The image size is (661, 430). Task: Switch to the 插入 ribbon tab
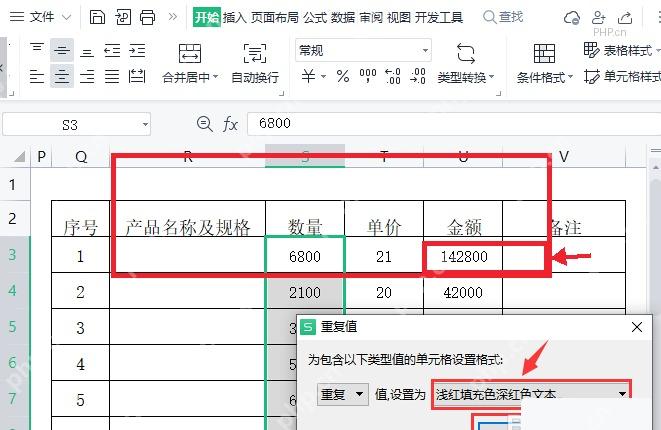pyautogui.click(x=235, y=17)
